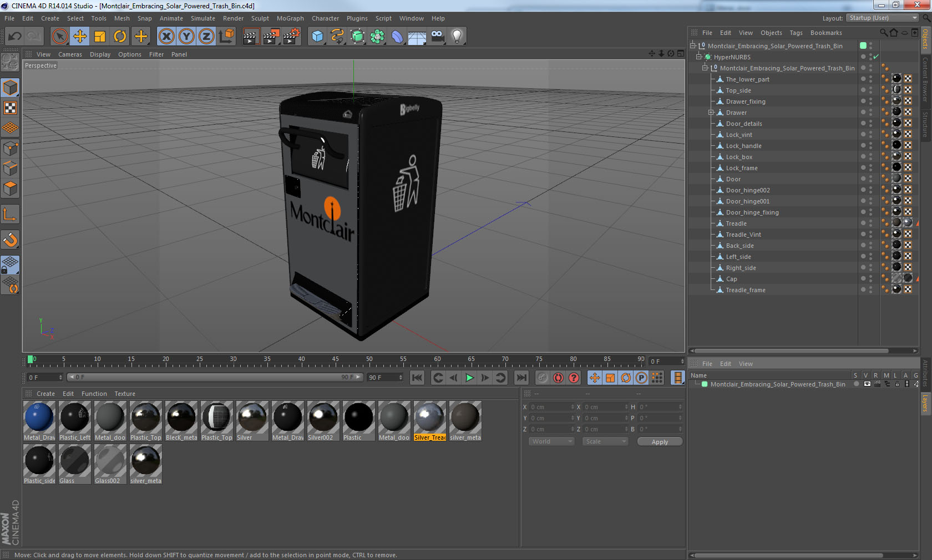932x560 pixels.
Task: Select the Treadle_frame object row
Action: point(746,290)
